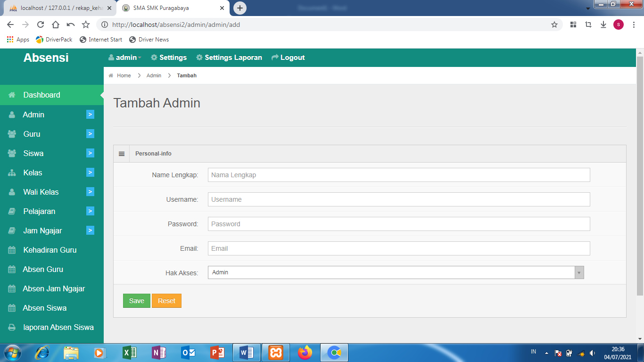Click the laporan Absen Siswa printer icon
Screen dimensions: 644x362
tap(13, 327)
